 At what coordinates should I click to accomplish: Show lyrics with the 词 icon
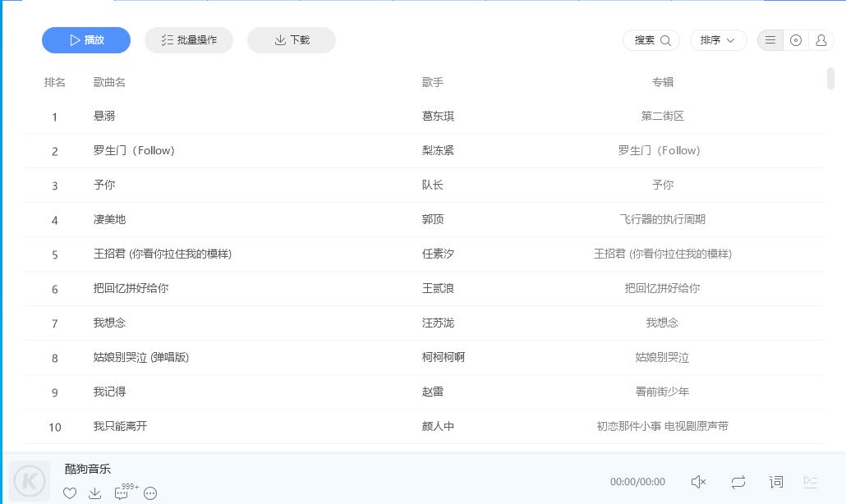[776, 482]
